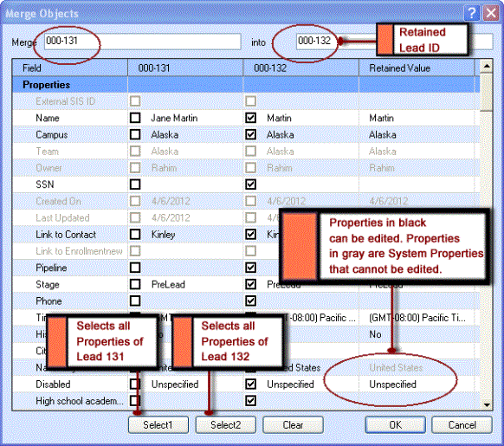
Task: Check Phone box for lead 000-131
Action: [x=135, y=301]
